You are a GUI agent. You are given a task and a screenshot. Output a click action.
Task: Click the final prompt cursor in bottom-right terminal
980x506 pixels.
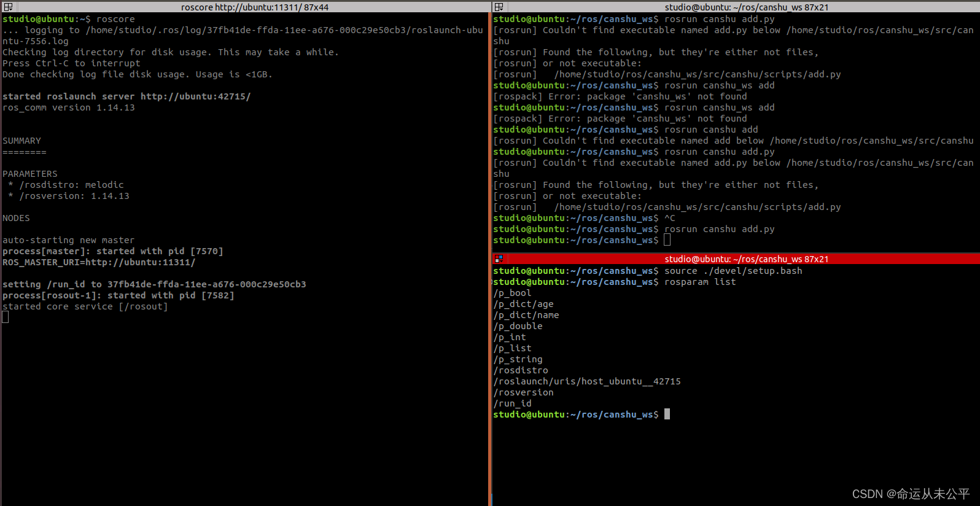click(x=667, y=415)
